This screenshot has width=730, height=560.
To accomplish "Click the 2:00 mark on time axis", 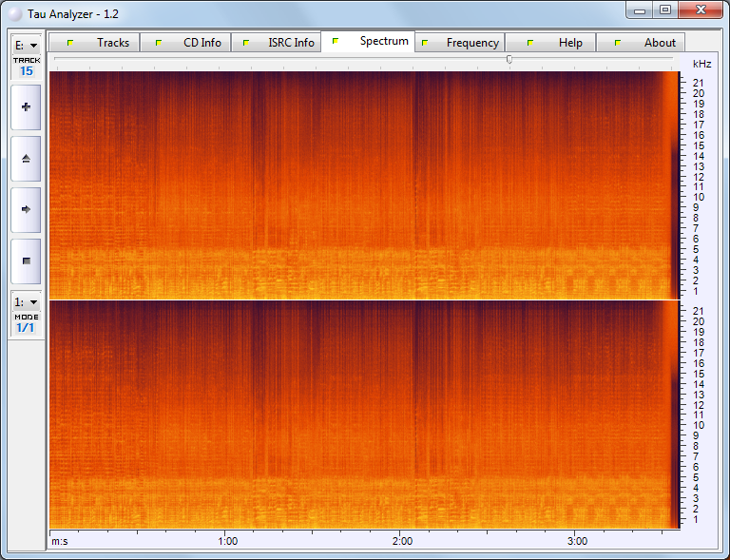I will tap(401, 540).
